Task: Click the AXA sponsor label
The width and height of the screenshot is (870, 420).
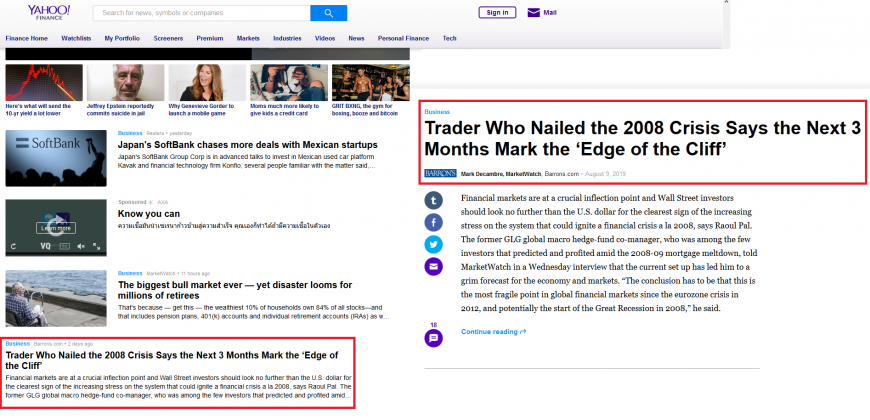Action: [x=163, y=203]
